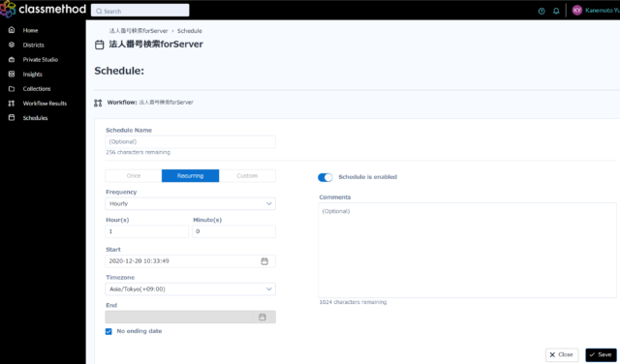Screen dimensions: 620x364
Task: Open the Timezone dropdown Asia/Tokyo
Action: tap(190, 288)
